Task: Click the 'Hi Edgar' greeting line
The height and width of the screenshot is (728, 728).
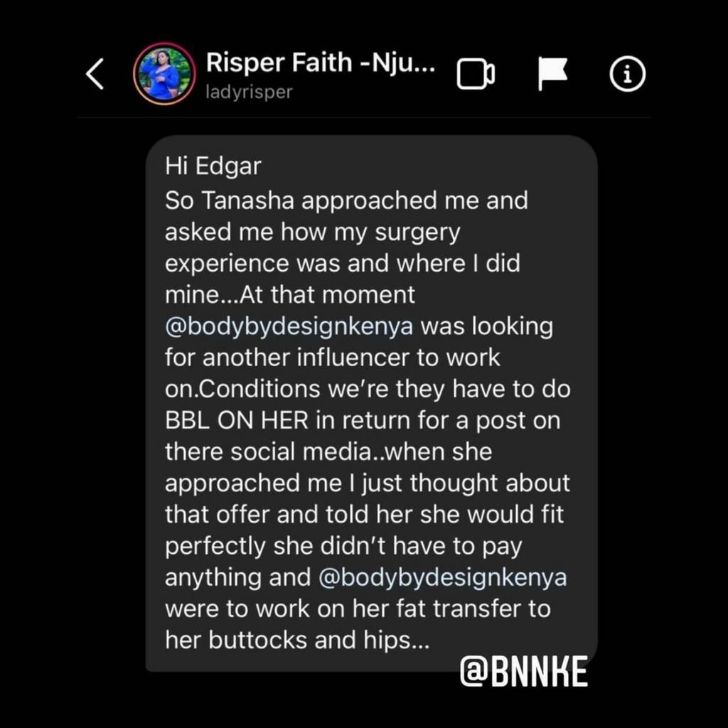Action: point(213,166)
